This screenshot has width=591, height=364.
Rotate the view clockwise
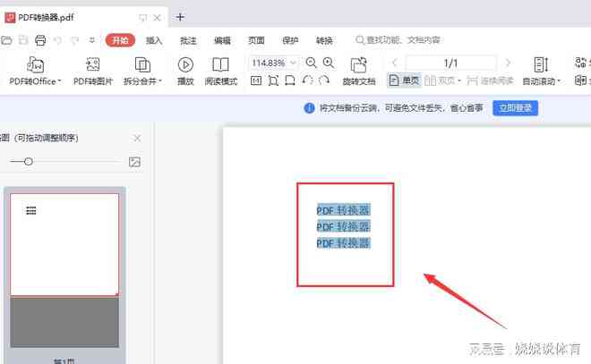click(x=324, y=80)
